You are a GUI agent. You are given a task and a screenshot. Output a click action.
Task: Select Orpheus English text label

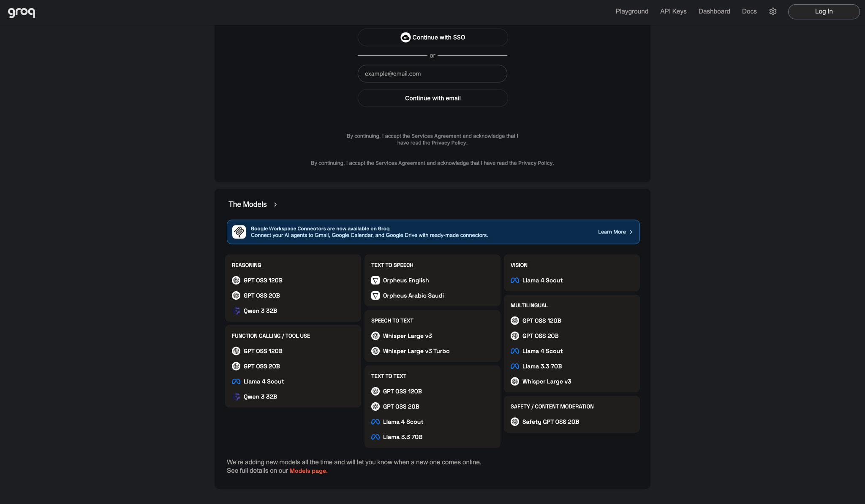point(406,280)
